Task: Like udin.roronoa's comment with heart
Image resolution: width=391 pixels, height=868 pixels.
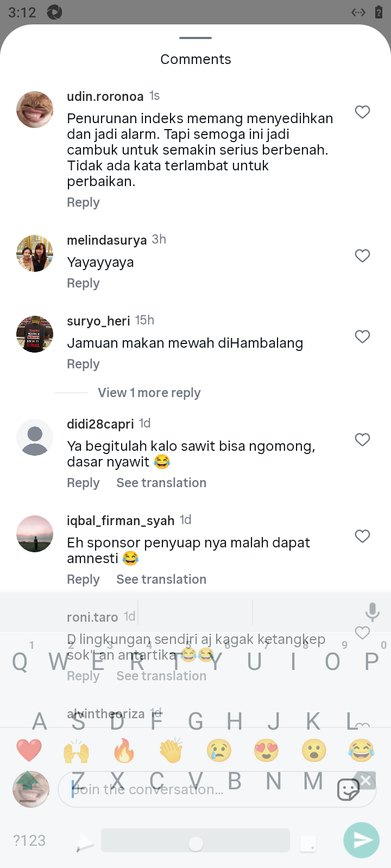Action: (362, 112)
